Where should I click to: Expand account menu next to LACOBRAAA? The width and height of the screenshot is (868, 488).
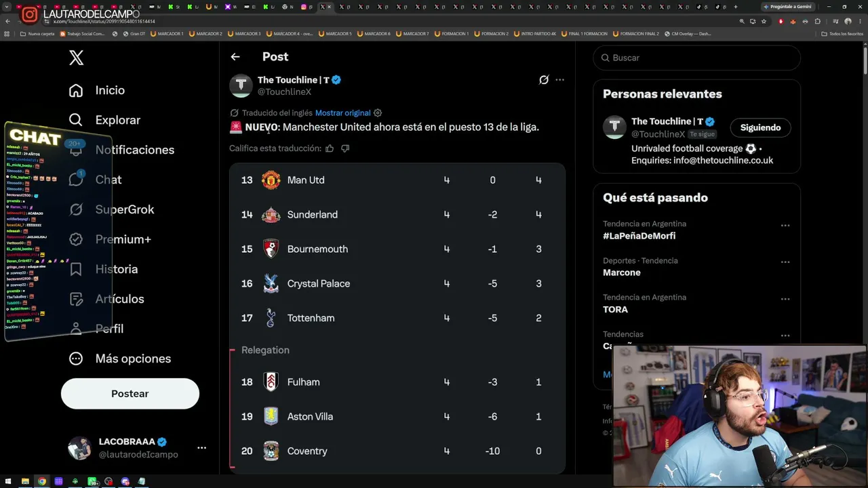point(201,448)
